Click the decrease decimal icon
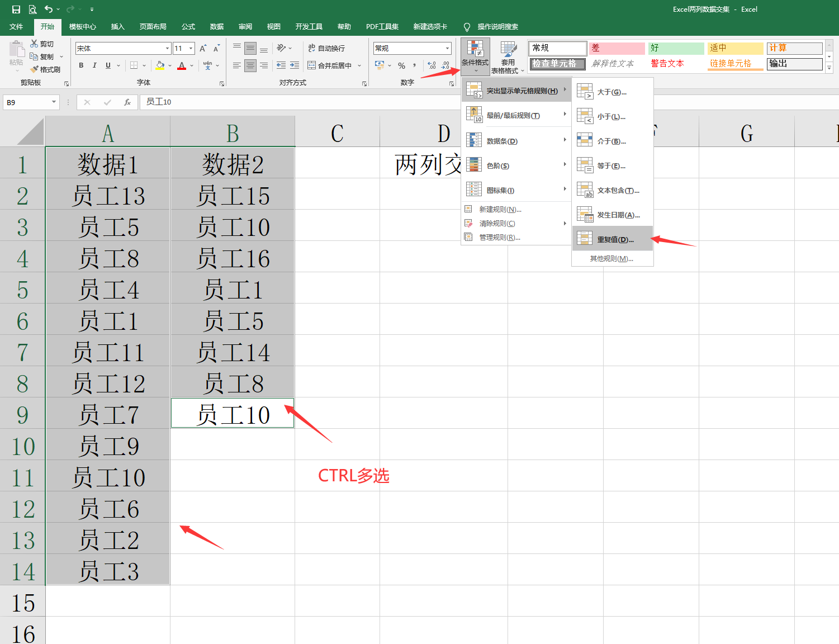 [445, 65]
